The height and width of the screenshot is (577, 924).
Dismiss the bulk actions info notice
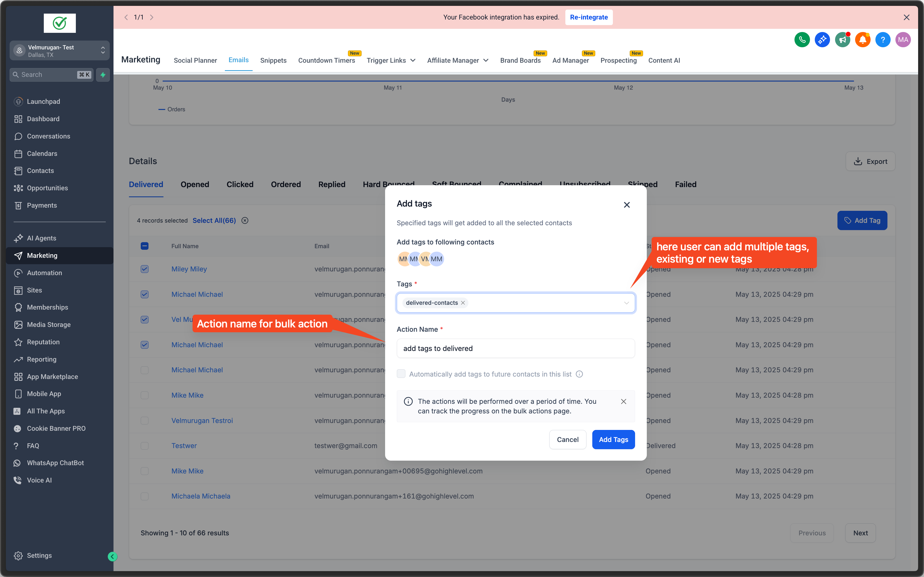point(624,401)
